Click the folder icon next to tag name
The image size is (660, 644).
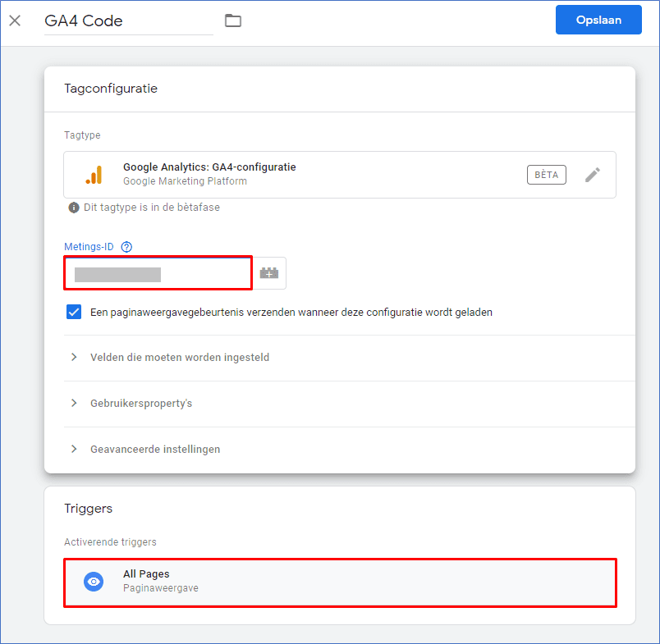pyautogui.click(x=233, y=21)
